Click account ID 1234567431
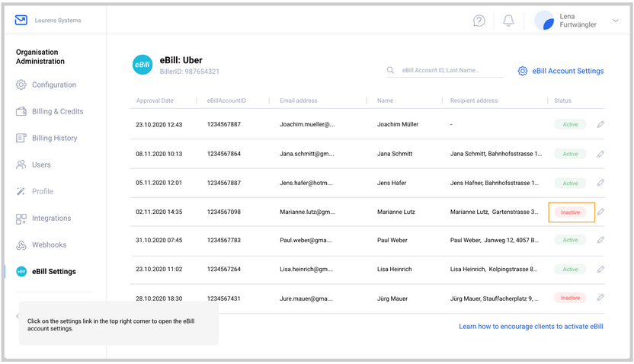The width and height of the screenshot is (634, 364). point(223,299)
